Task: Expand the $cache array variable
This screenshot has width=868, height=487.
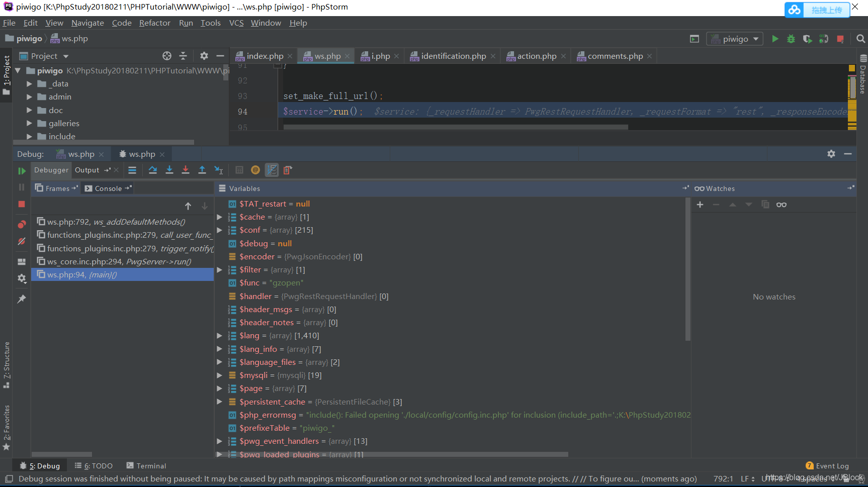Action: tap(219, 217)
